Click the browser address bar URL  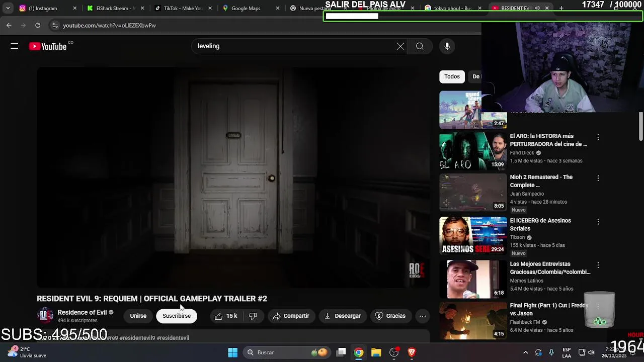[109, 25]
